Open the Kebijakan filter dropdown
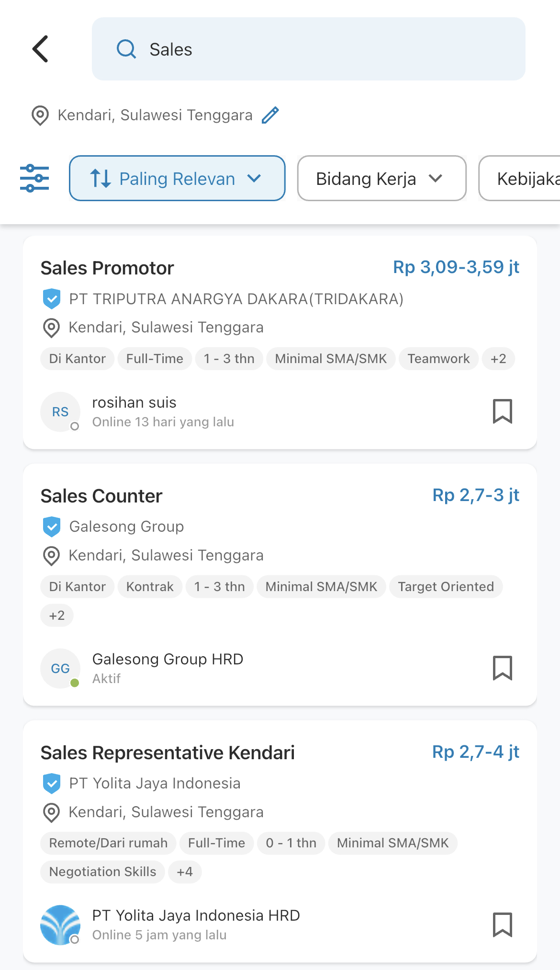Screen dimensions: 560x970 pyautogui.click(x=520, y=178)
